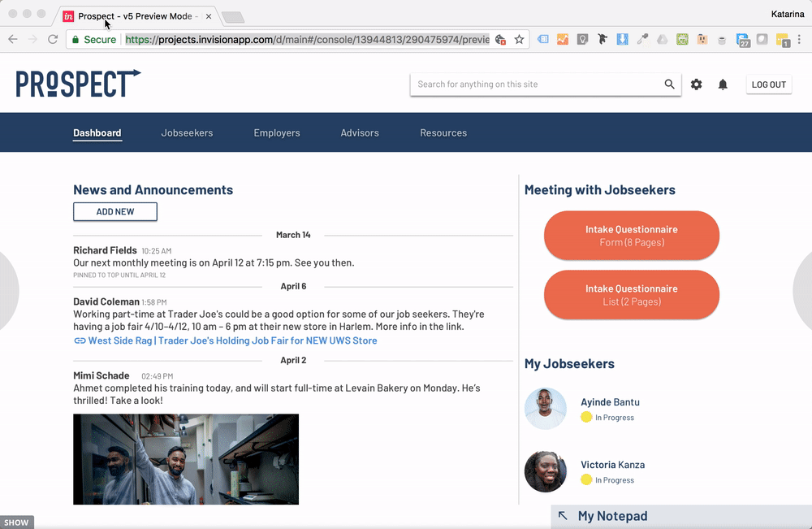Open Intake Questionnaire List (2 Pages)
Image resolution: width=812 pixels, height=529 pixels.
tap(631, 294)
